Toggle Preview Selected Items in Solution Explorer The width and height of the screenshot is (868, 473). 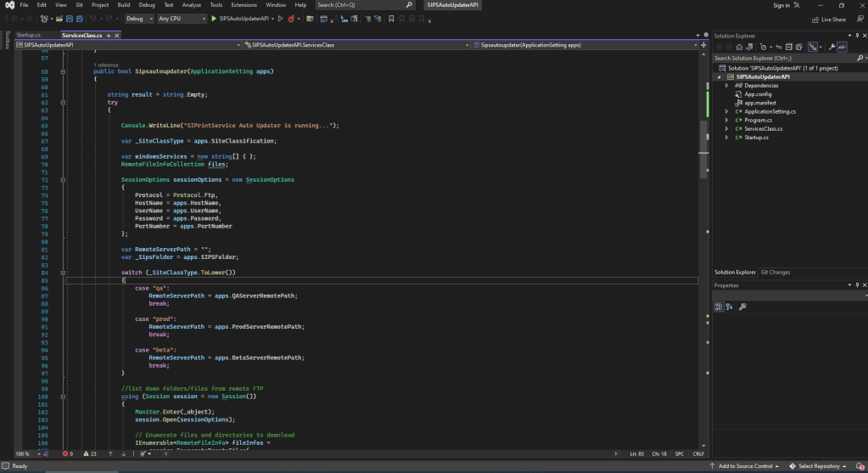click(843, 47)
